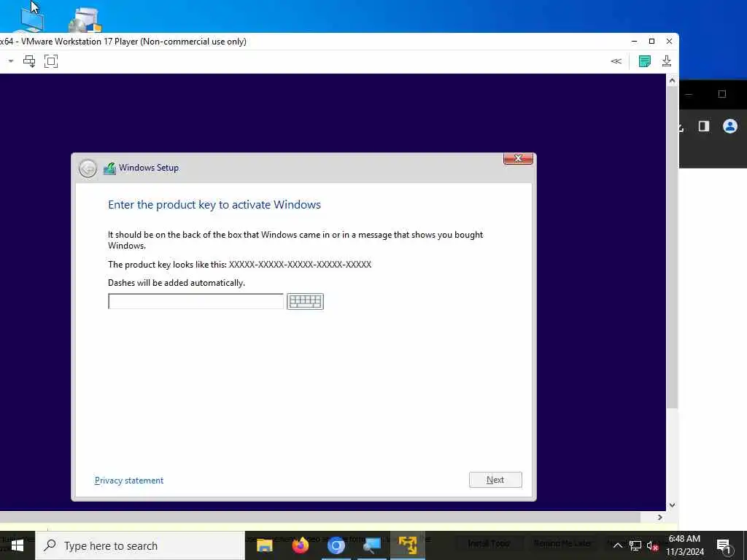Click the muted volume tray icon

653,546
